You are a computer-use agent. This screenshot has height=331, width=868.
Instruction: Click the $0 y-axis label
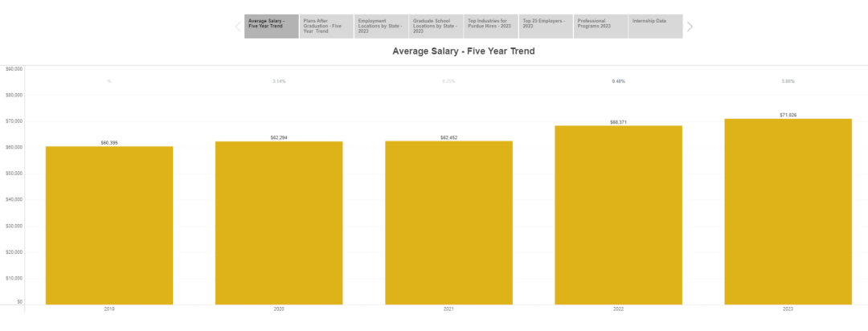coord(19,302)
